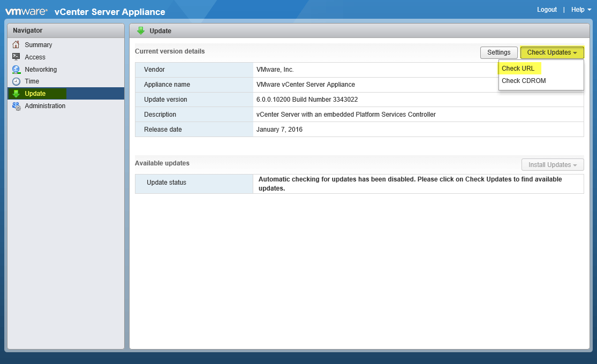Choose Check CDROM from the menu
Screen dimensions: 597x364
524,81
